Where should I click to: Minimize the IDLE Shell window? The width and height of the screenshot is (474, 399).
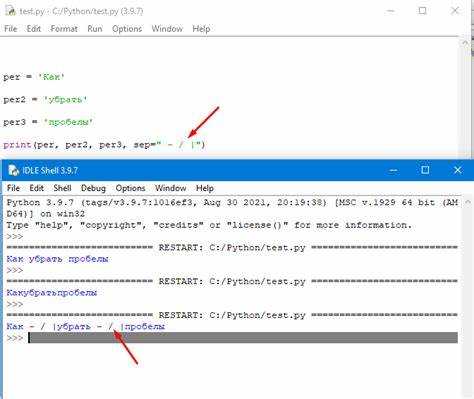click(x=393, y=171)
